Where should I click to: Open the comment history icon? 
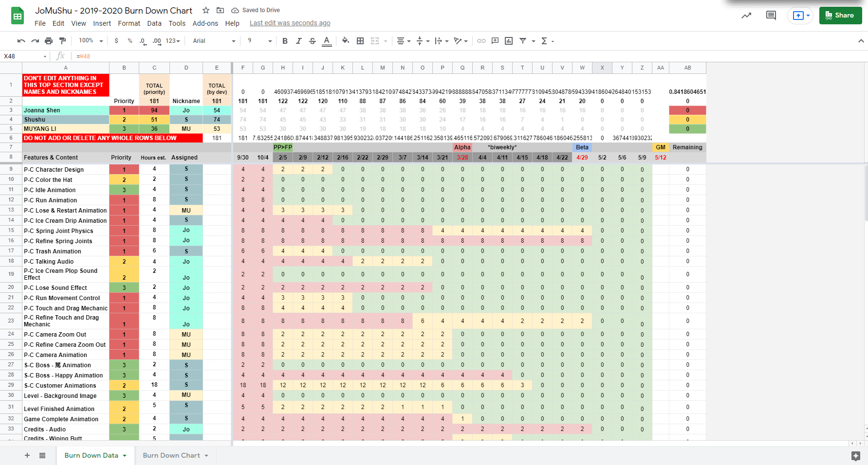(x=771, y=16)
